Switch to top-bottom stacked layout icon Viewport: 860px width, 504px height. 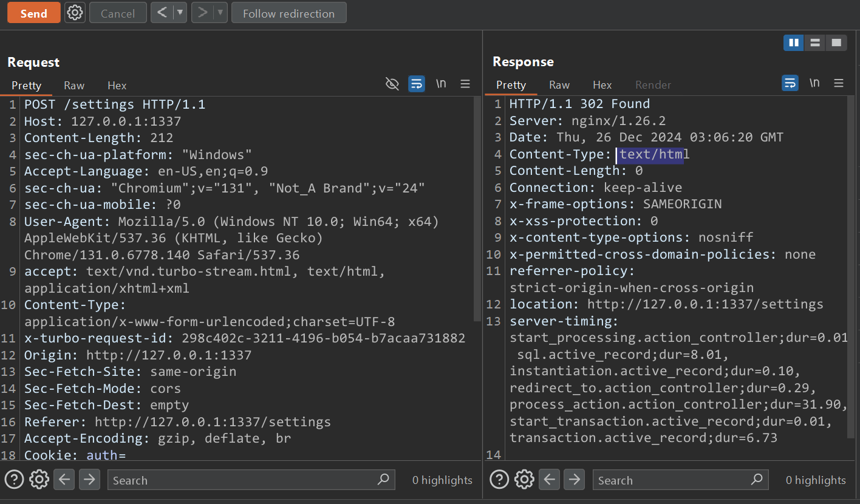tap(815, 43)
